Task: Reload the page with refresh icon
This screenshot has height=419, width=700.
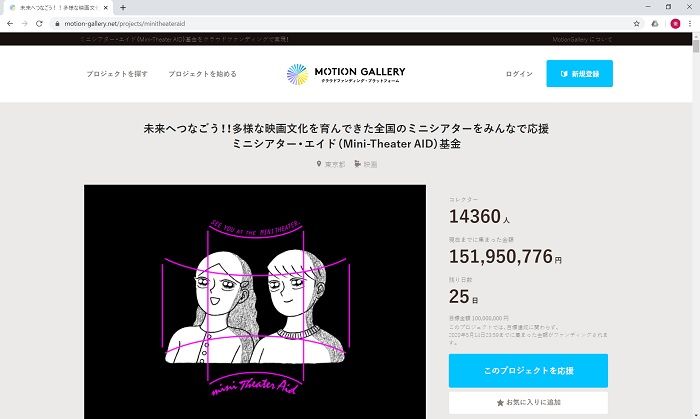Action: (x=39, y=24)
